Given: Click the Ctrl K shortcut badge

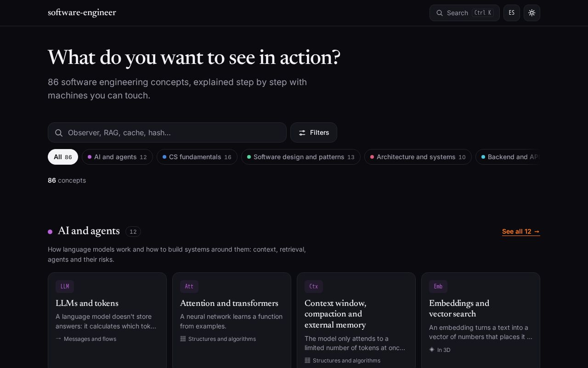Looking at the screenshot, I should (x=483, y=13).
